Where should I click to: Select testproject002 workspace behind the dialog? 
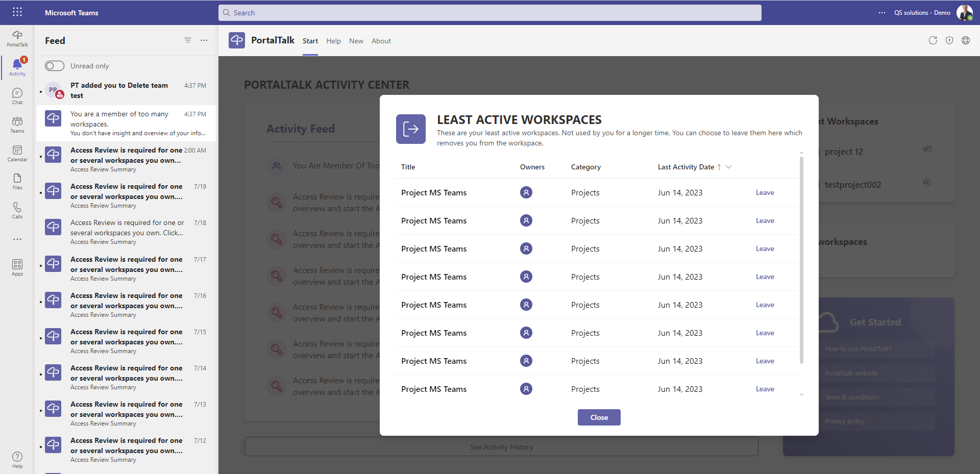[853, 185]
